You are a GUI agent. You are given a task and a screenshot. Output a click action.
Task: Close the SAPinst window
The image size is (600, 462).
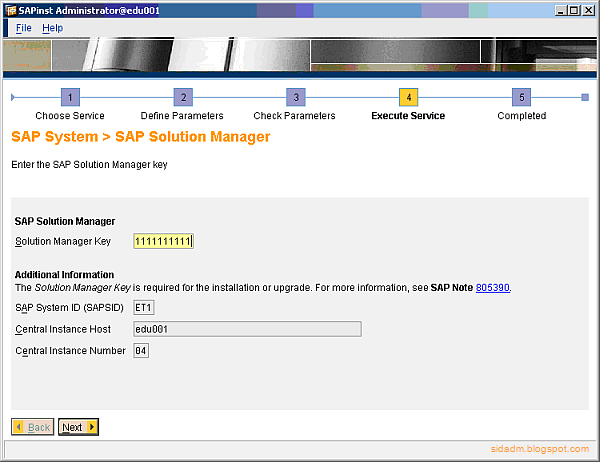pos(588,10)
